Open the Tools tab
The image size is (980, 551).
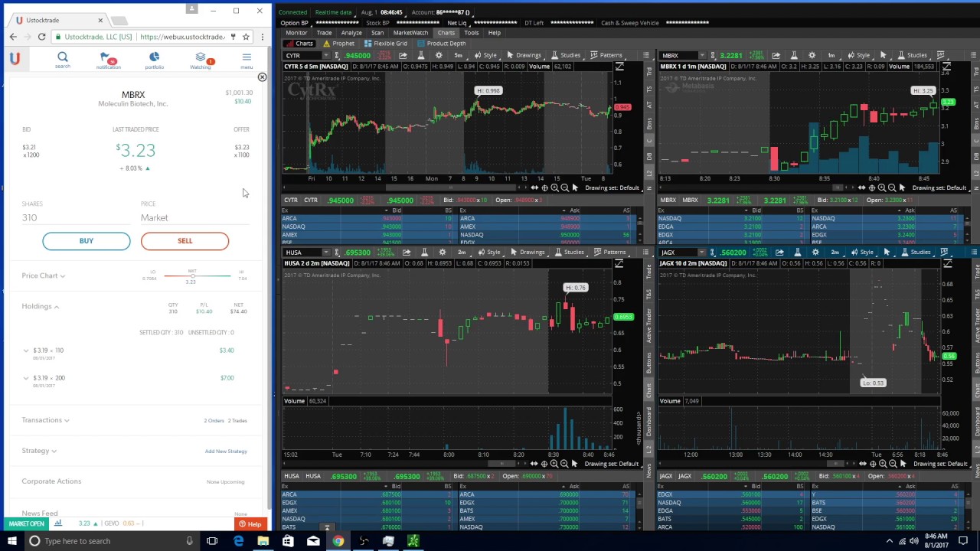[x=471, y=33]
